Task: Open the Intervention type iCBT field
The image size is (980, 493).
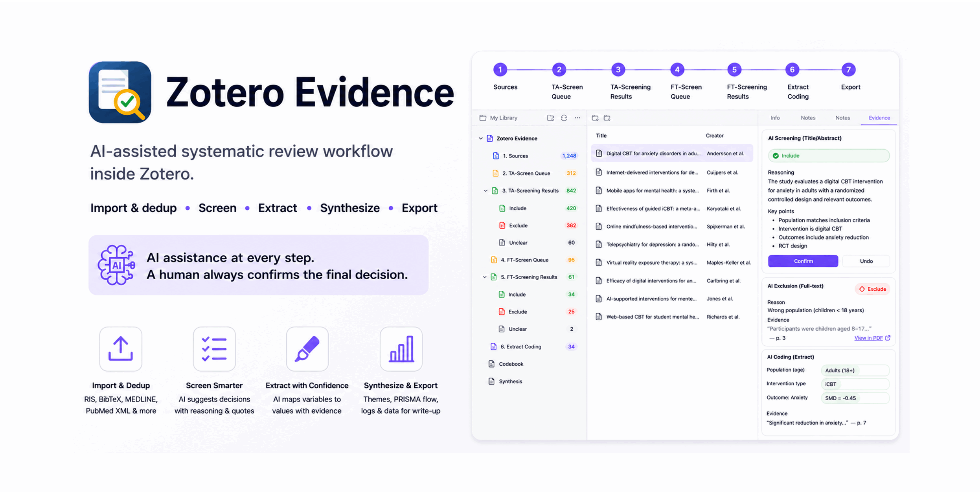Action: pos(855,384)
